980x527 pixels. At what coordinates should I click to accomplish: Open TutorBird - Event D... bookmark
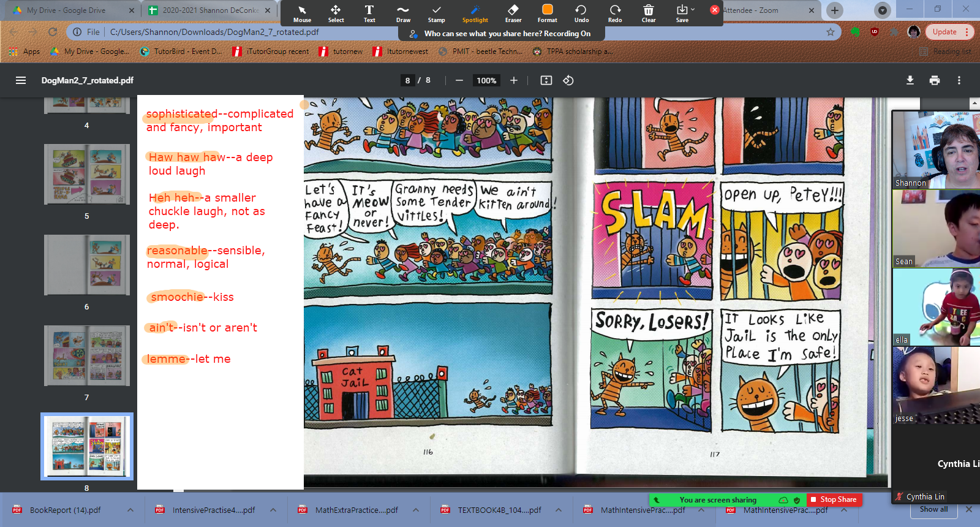(x=181, y=51)
